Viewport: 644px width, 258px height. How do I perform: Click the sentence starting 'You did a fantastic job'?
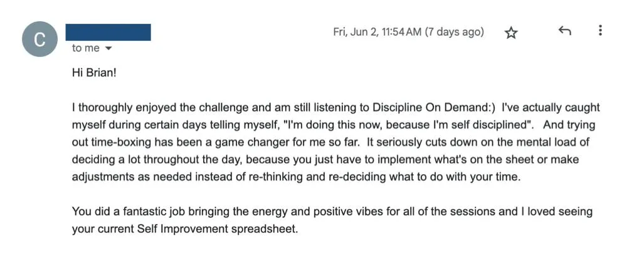point(332,220)
